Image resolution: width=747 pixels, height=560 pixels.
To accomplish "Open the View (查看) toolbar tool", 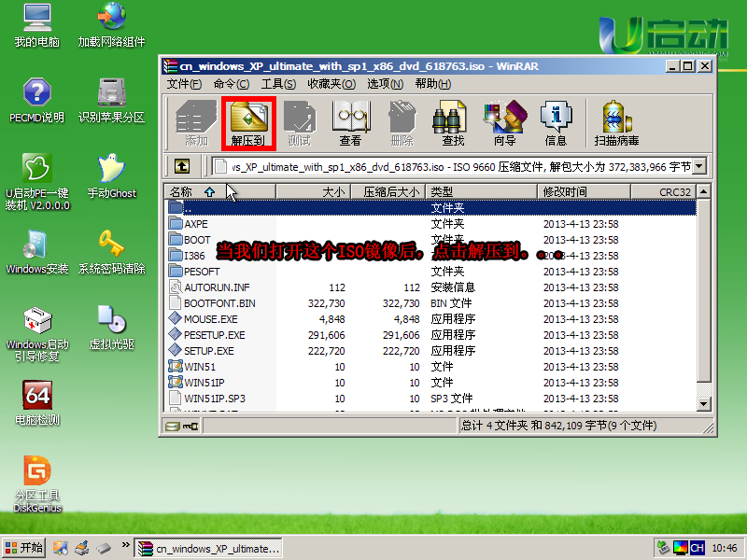I will (x=351, y=123).
